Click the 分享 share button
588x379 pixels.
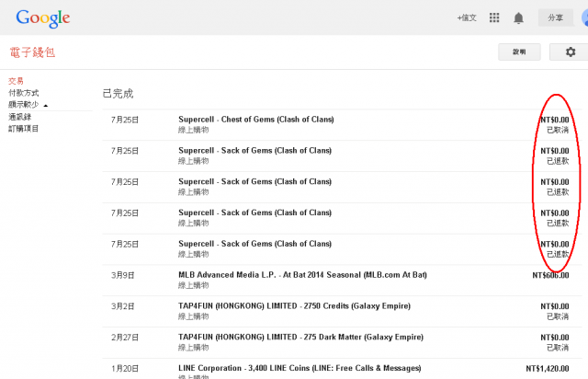[556, 17]
